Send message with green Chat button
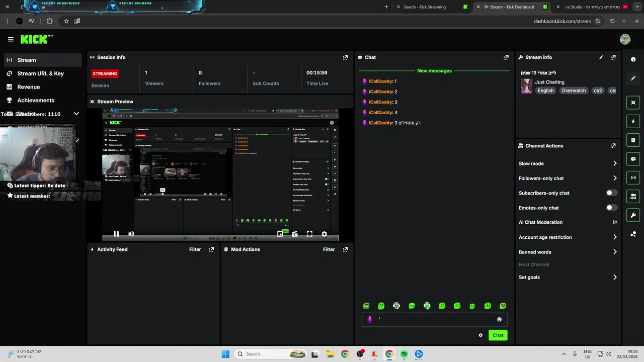 coord(498,335)
